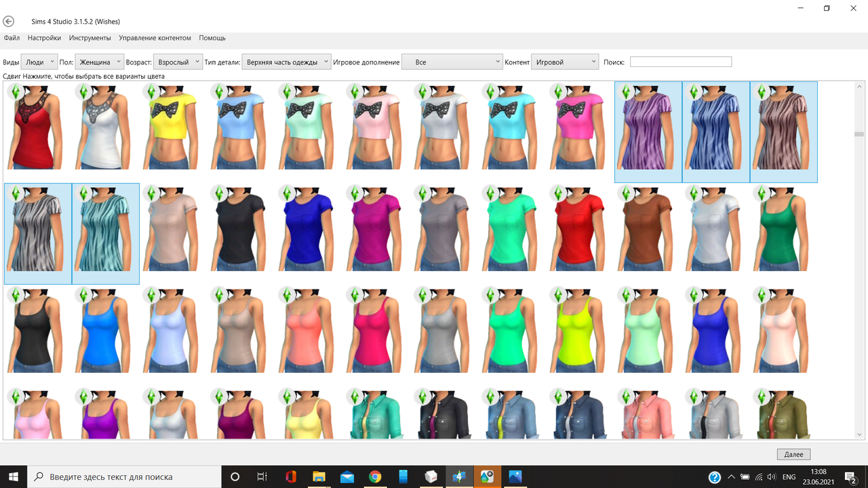
Task: Launch Microsoft Office from taskbar
Action: [x=291, y=476]
